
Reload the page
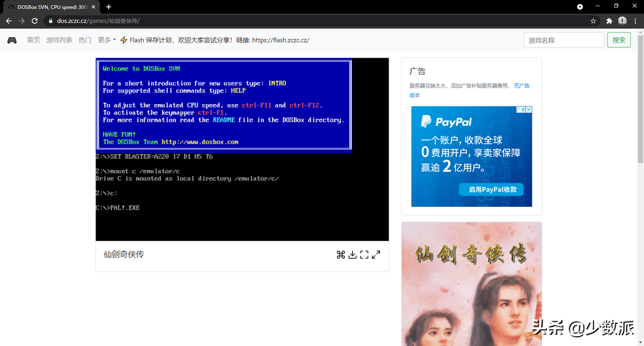[x=34, y=21]
